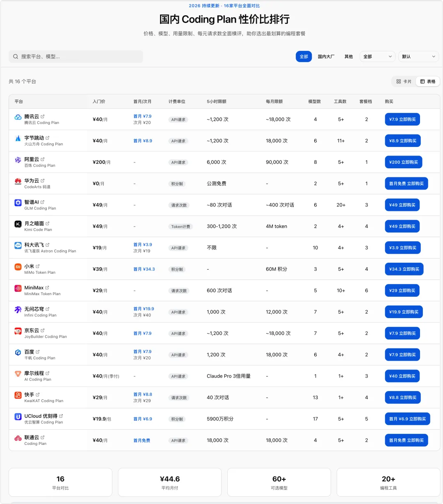Image resolution: width=443 pixels, height=504 pixels.
Task: Click the 百度 logo icon
Action: 18,352
